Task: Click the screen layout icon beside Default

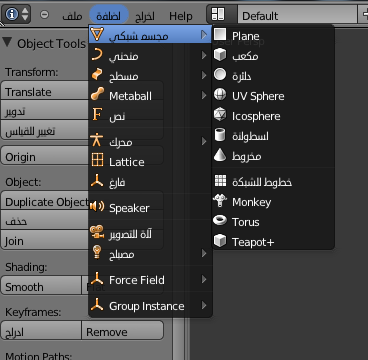Action: (218, 14)
